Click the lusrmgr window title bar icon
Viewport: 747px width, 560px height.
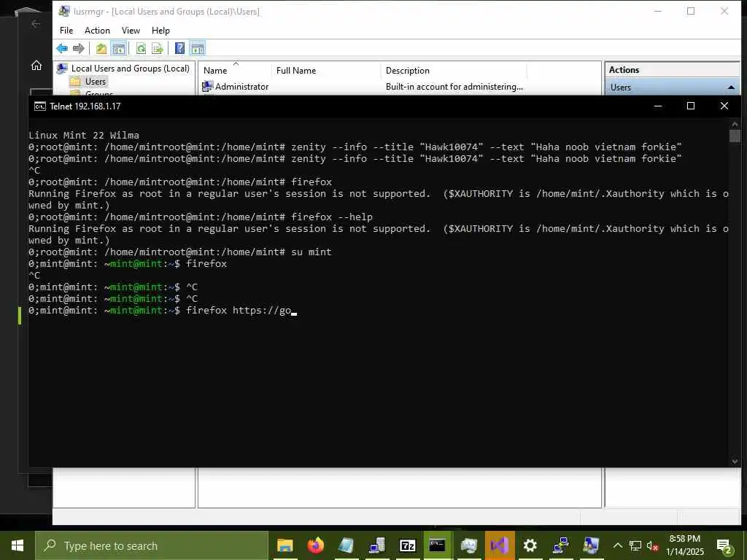pyautogui.click(x=64, y=11)
